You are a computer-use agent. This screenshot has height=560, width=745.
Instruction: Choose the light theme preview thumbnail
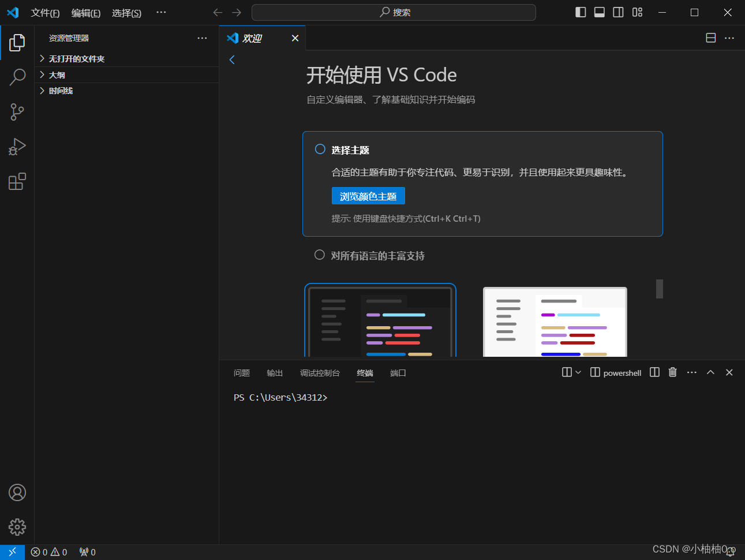pyautogui.click(x=555, y=322)
